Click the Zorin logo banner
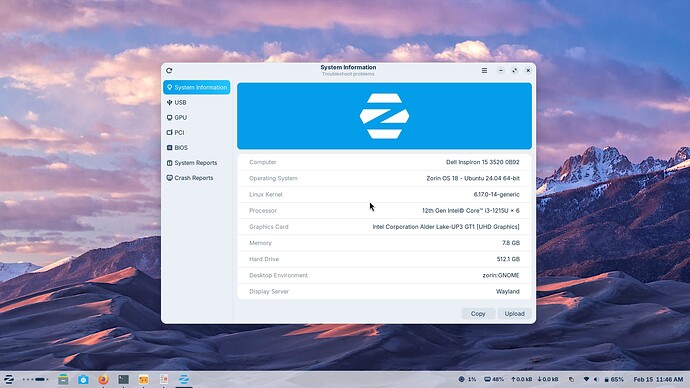This screenshot has height=388, width=690. (x=384, y=116)
